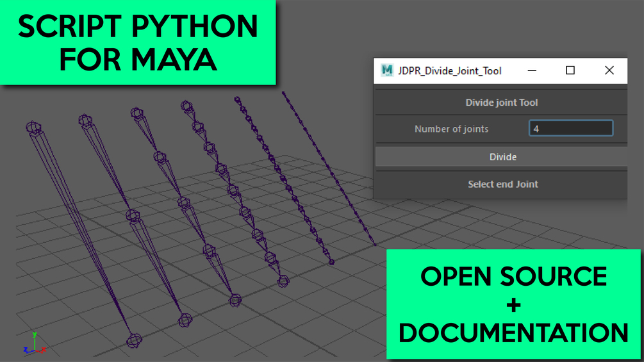Maximize the JDPR_Divide_Joint_Tool window
This screenshot has width=644, height=362.
pos(570,70)
